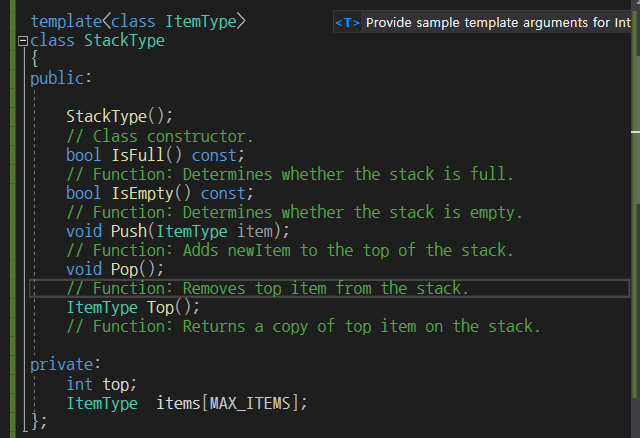640x438 pixels.
Task: Click 'item' parameter in Push declaration
Action: 255,231
